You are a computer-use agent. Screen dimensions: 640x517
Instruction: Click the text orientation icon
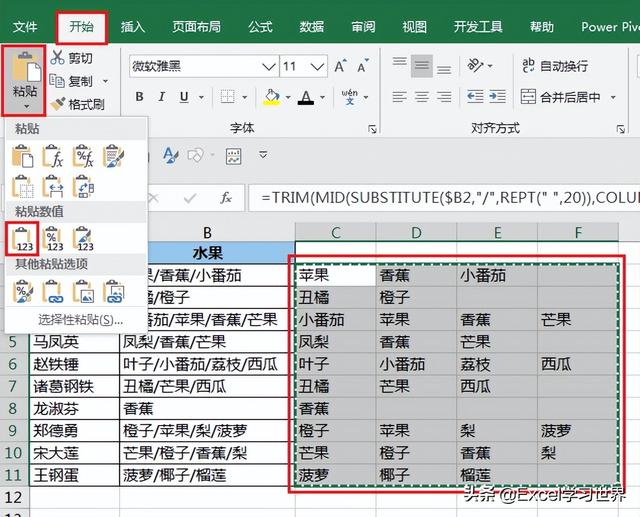point(475,65)
